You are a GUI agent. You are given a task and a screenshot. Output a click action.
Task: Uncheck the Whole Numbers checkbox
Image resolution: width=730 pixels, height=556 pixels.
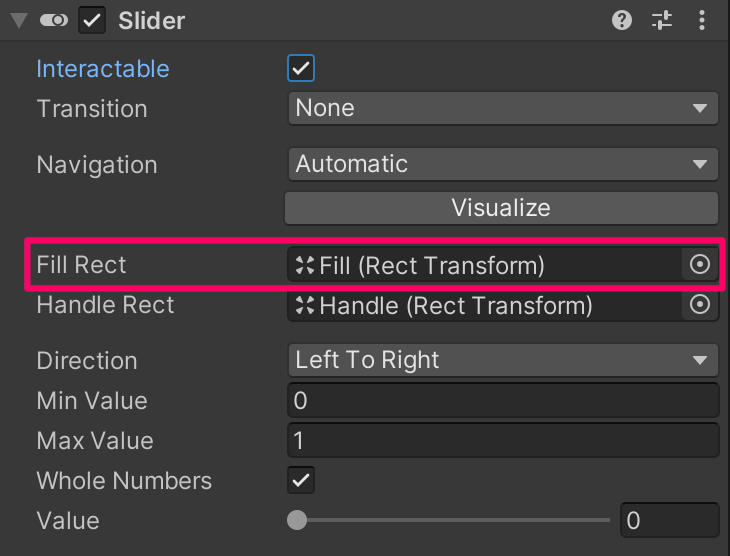click(301, 480)
